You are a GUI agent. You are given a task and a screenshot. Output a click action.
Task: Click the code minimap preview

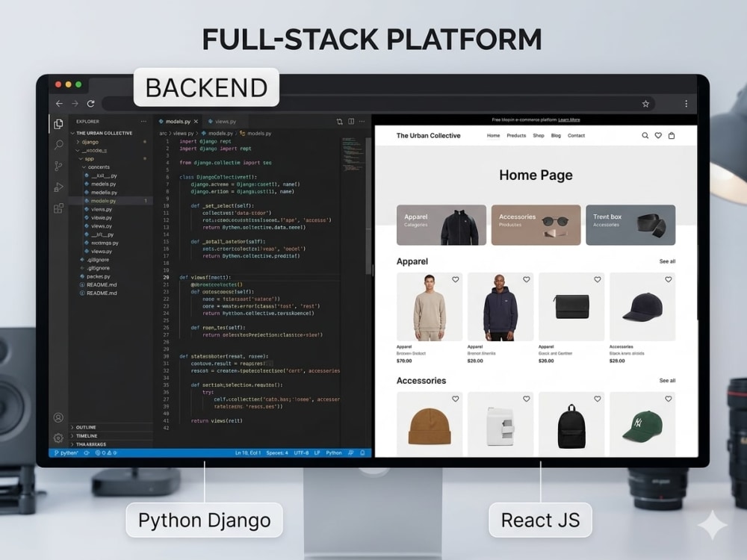pos(353,155)
